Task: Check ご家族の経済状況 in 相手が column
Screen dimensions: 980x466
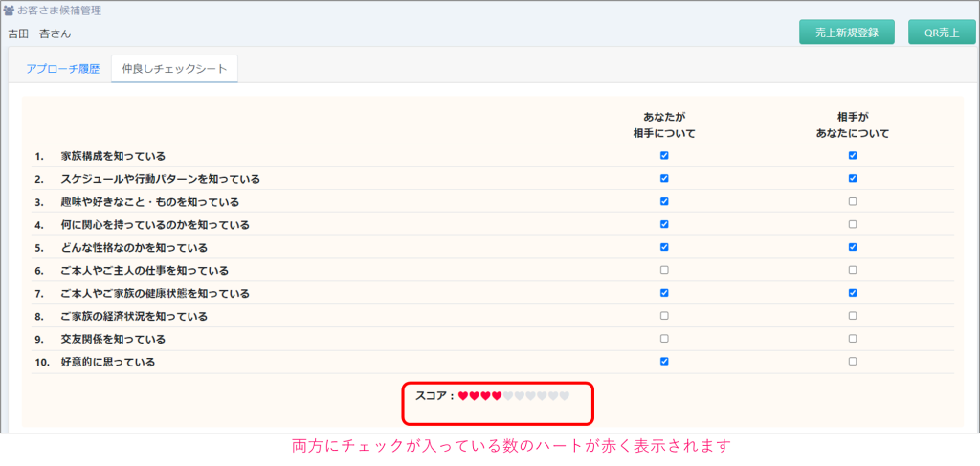Action: (x=853, y=316)
